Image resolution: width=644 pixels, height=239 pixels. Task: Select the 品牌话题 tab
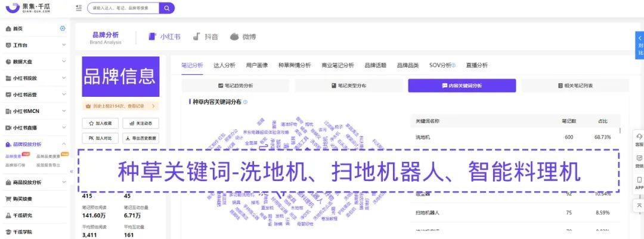[x=376, y=65]
